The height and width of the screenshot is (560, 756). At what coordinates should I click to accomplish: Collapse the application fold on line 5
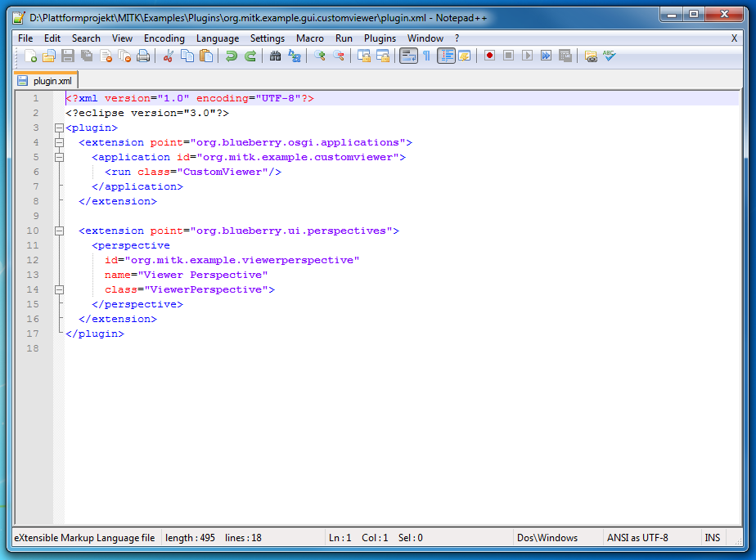tap(59, 157)
